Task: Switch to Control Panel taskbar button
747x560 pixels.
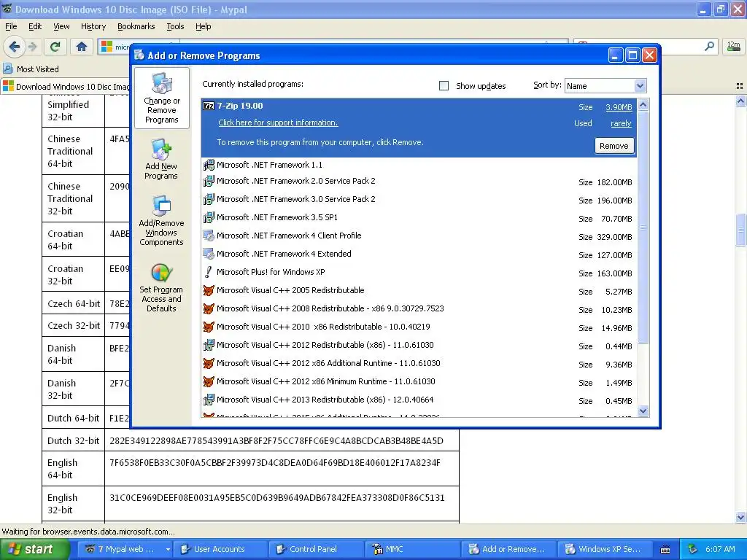Action: tap(316, 549)
